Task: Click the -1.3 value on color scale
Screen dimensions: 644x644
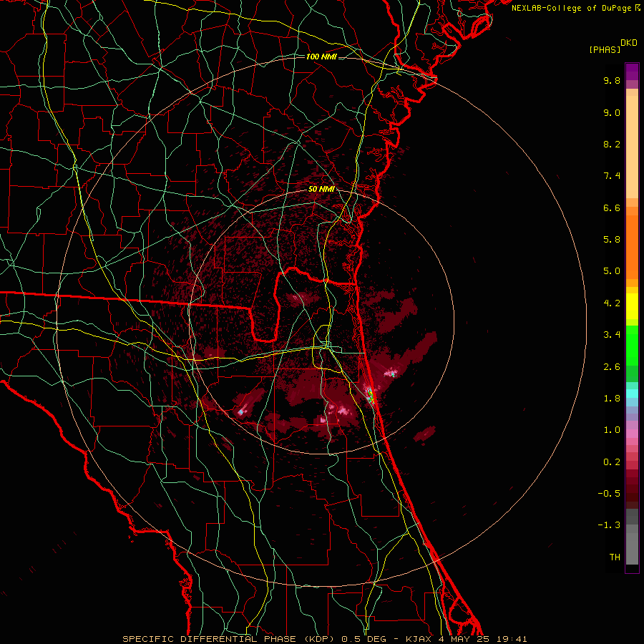Action: click(609, 525)
